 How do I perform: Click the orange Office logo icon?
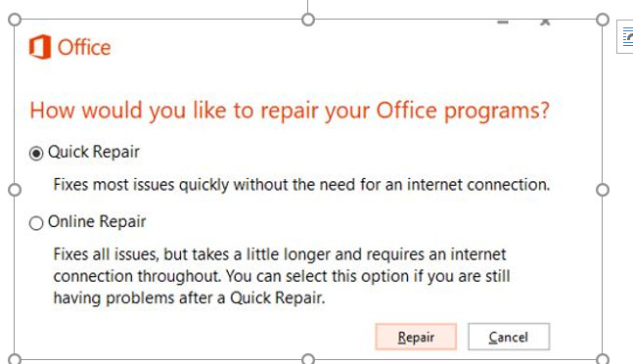[40, 47]
